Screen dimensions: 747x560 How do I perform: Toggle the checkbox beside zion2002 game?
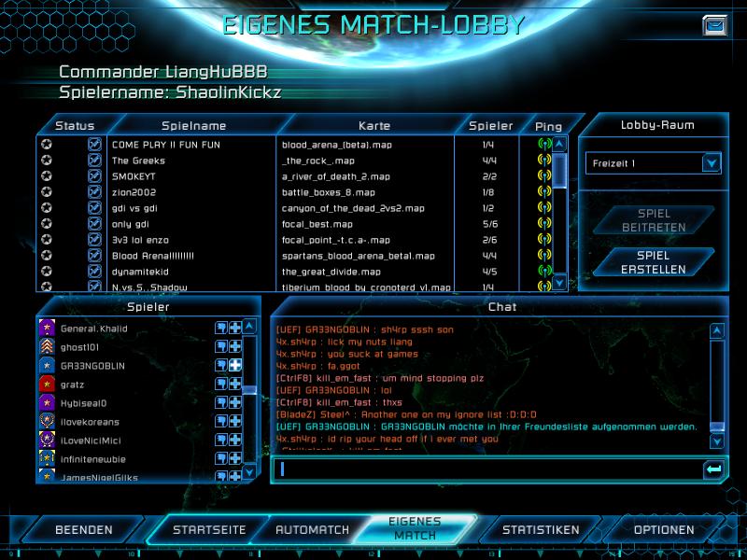pyautogui.click(x=94, y=192)
